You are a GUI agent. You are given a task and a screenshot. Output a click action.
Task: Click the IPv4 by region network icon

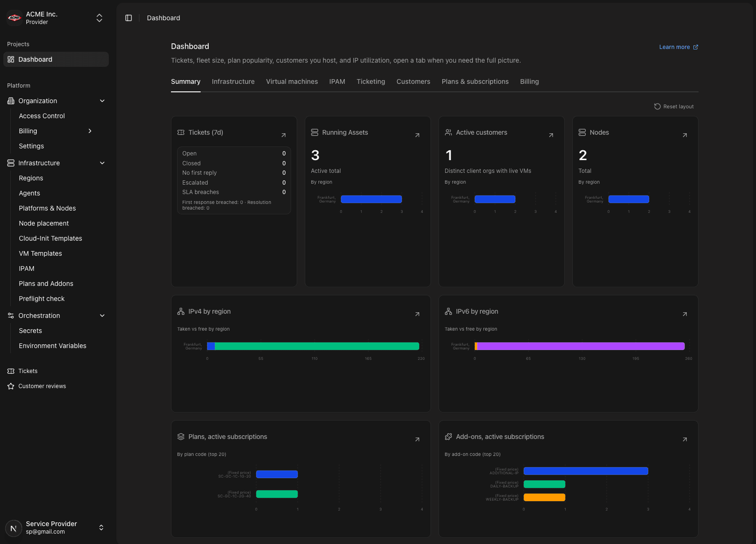181,311
